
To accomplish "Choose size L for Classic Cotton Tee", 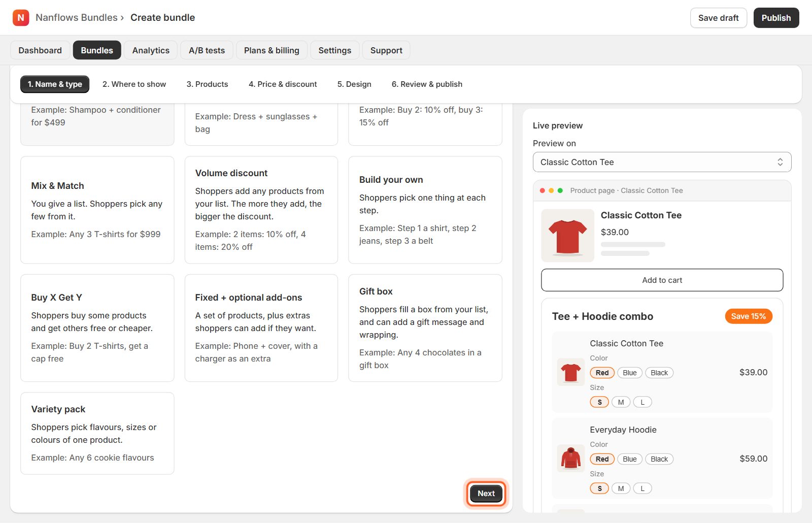I will click(x=642, y=402).
